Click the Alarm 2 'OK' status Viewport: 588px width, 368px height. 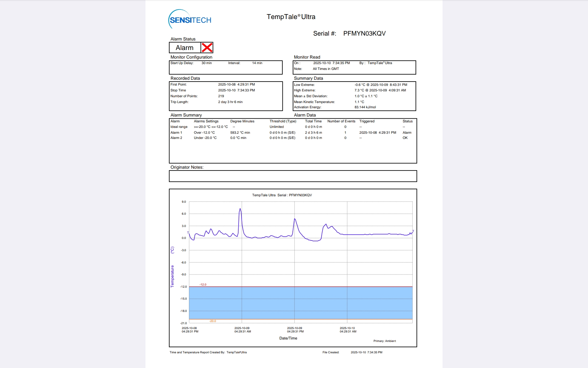pyautogui.click(x=405, y=138)
